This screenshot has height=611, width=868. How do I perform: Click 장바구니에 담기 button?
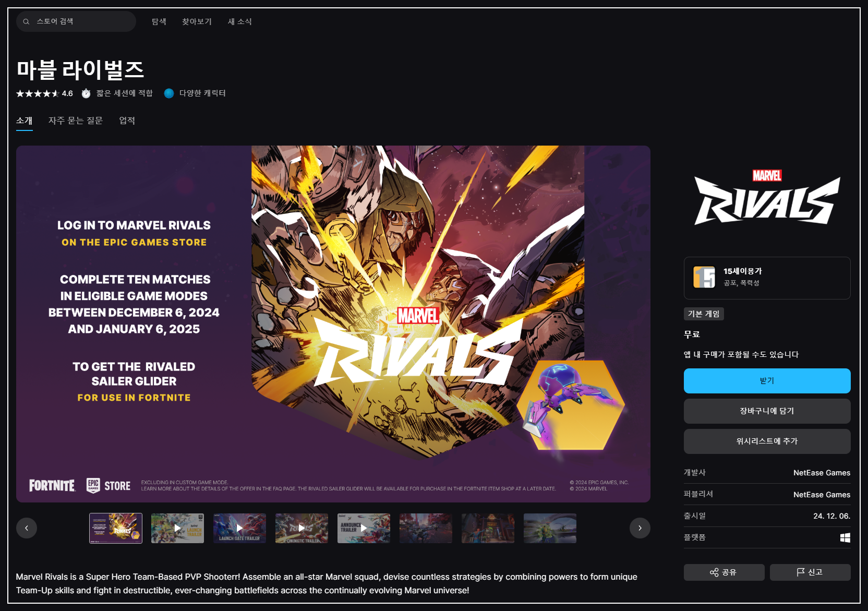[767, 411]
